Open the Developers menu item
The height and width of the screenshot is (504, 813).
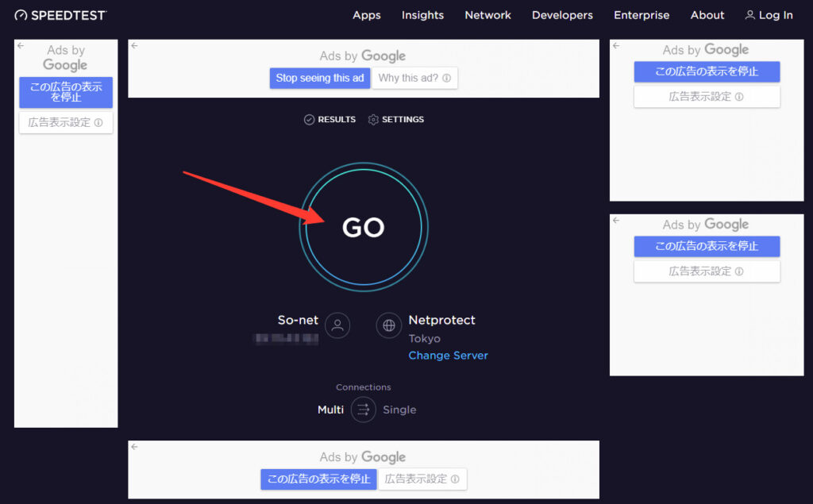pos(562,15)
